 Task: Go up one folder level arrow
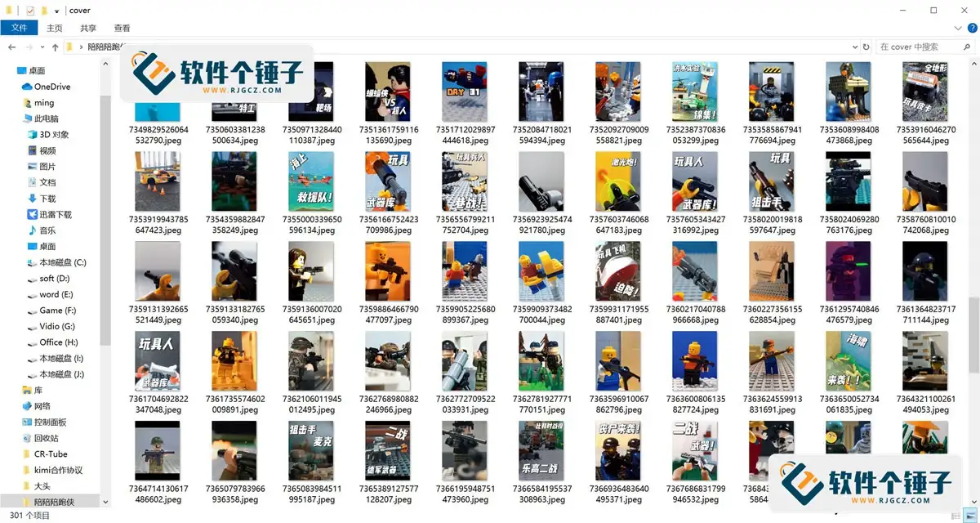coord(55,47)
